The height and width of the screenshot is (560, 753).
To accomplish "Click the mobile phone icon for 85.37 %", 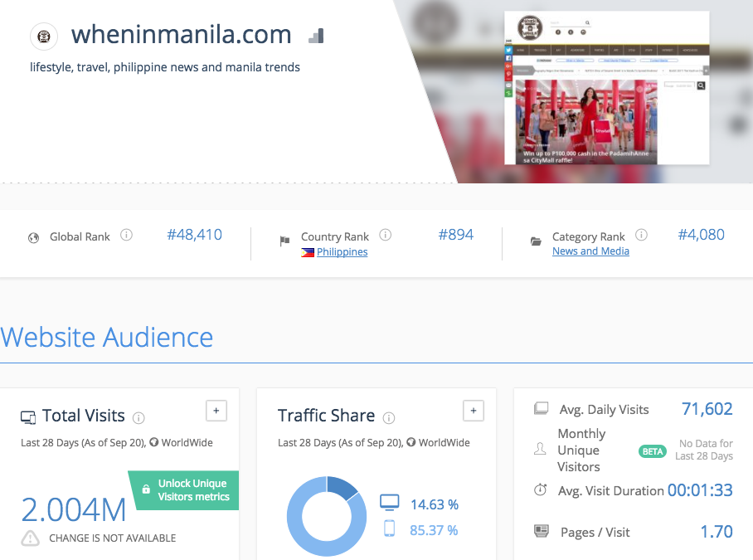I will click(x=390, y=528).
